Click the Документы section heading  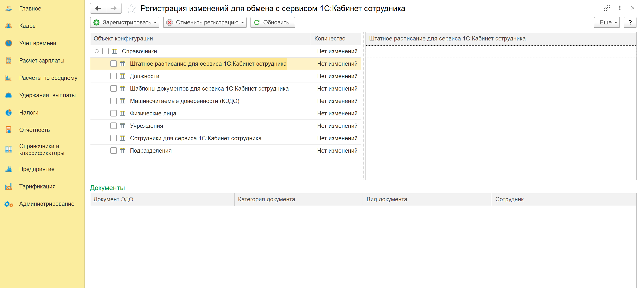108,188
